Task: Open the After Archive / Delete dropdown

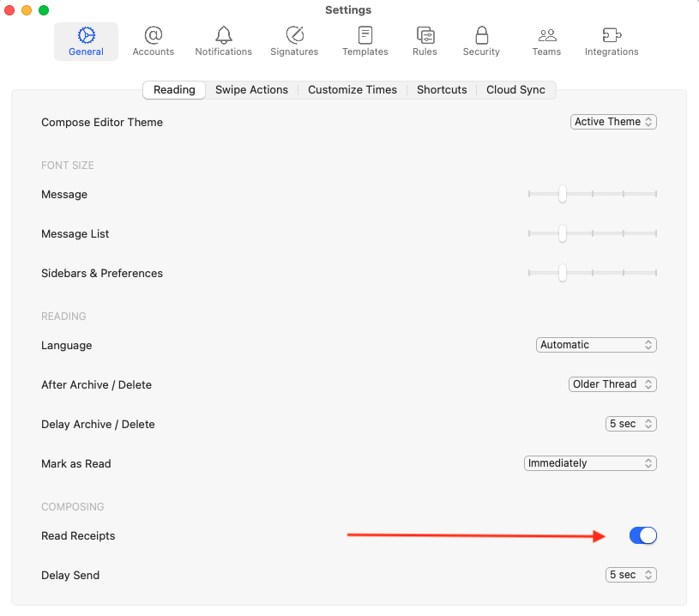Action: click(612, 384)
